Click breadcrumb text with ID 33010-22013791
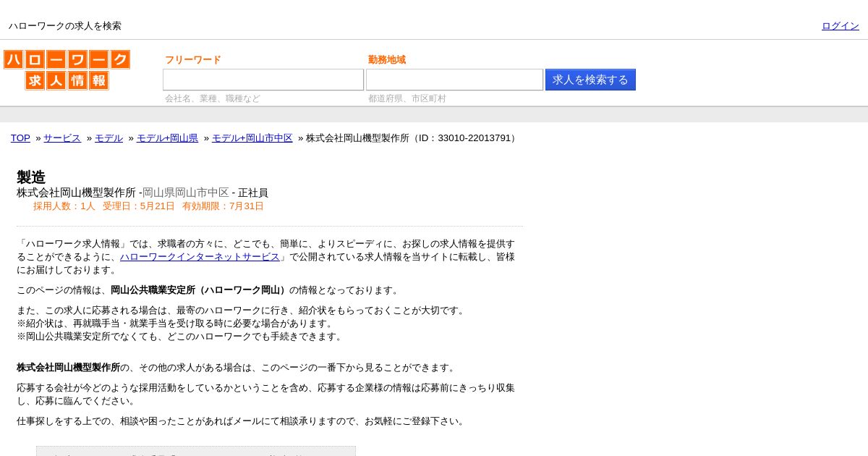 (413, 138)
